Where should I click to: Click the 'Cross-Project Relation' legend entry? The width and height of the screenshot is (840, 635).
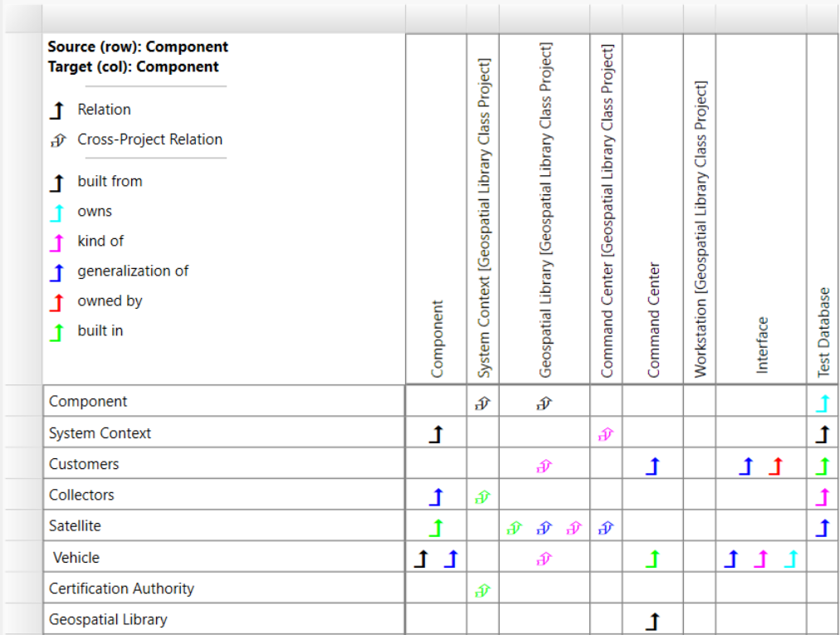tap(137, 139)
